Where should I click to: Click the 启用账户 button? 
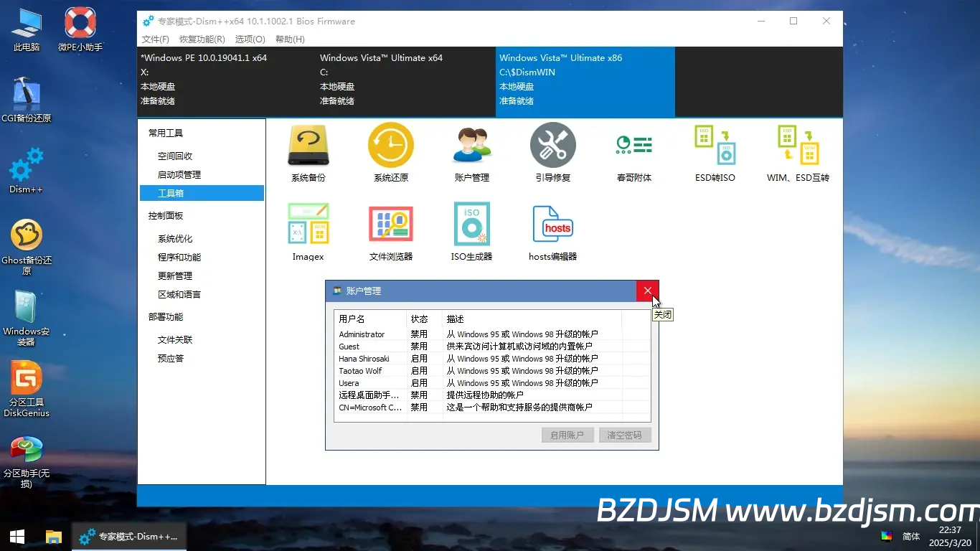click(567, 435)
